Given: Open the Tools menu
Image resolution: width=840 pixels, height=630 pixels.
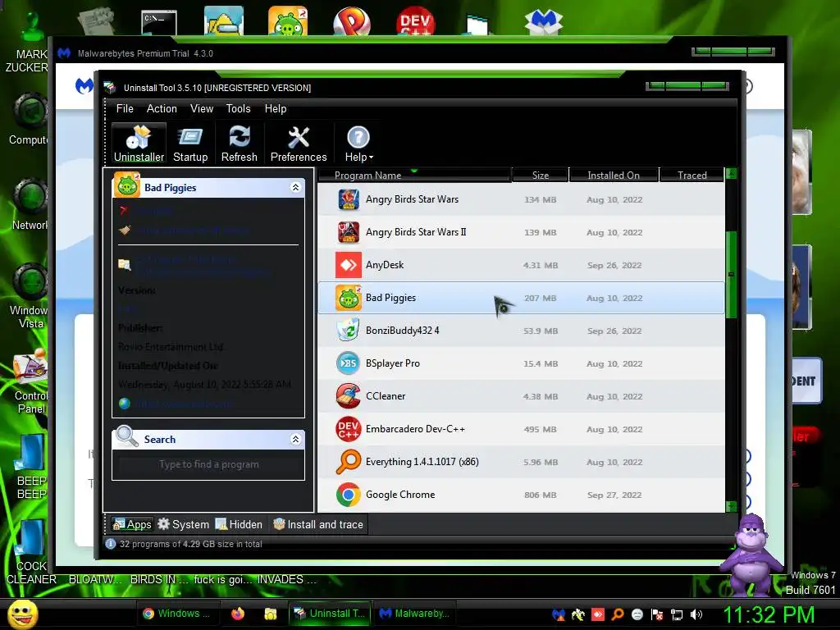Looking at the screenshot, I should tap(239, 109).
